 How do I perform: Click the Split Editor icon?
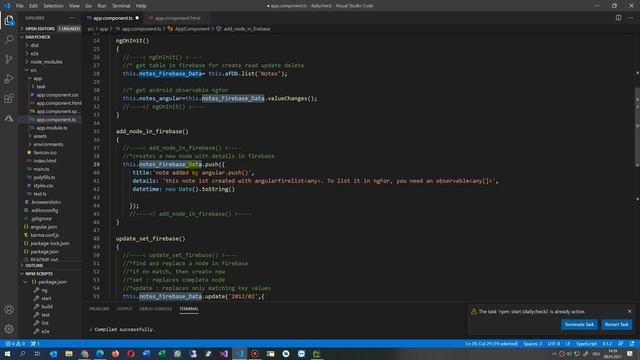(x=618, y=18)
